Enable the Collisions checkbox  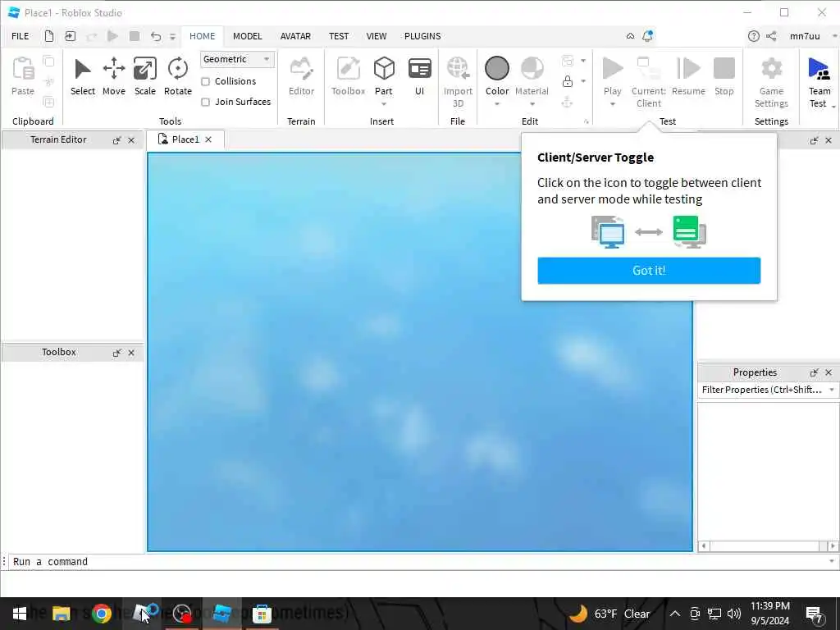tap(205, 81)
